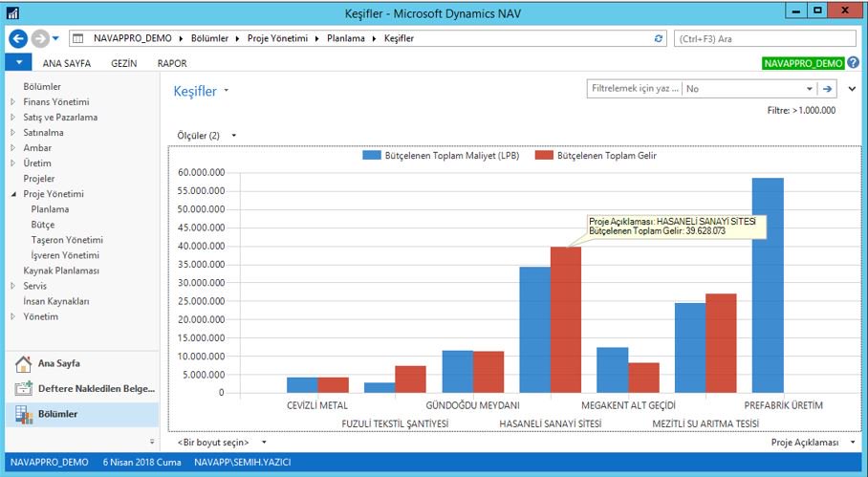Click the NAVAPPRO_DEMO green company badge
868x477 pixels.
(x=803, y=63)
